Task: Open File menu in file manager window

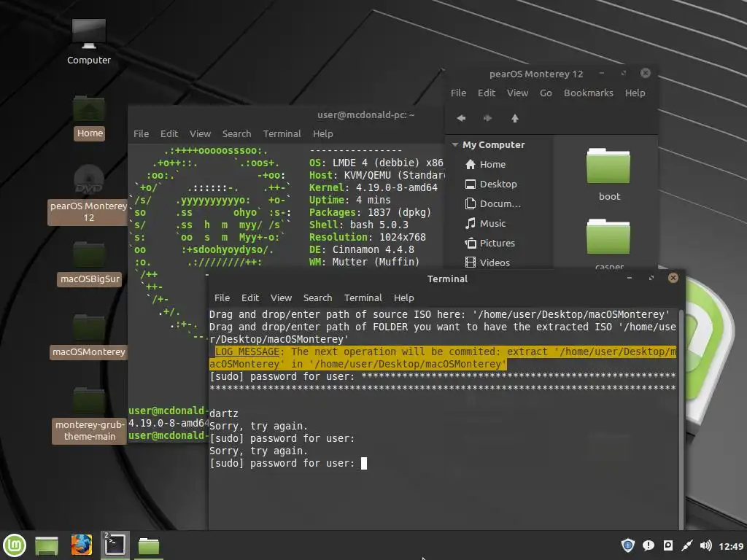Action: (458, 93)
